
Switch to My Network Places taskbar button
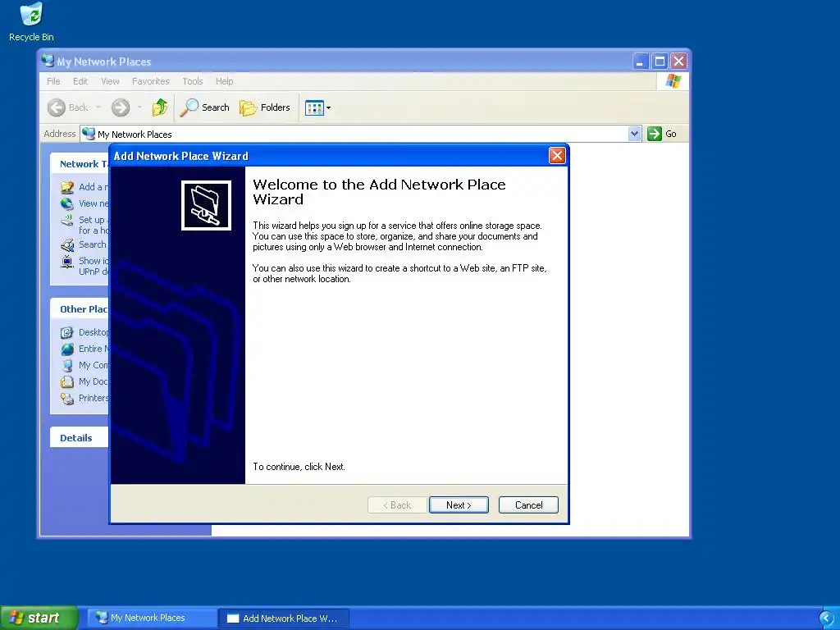(x=152, y=619)
